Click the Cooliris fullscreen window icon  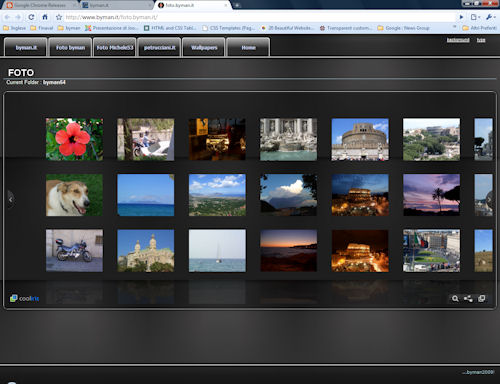[x=481, y=299]
